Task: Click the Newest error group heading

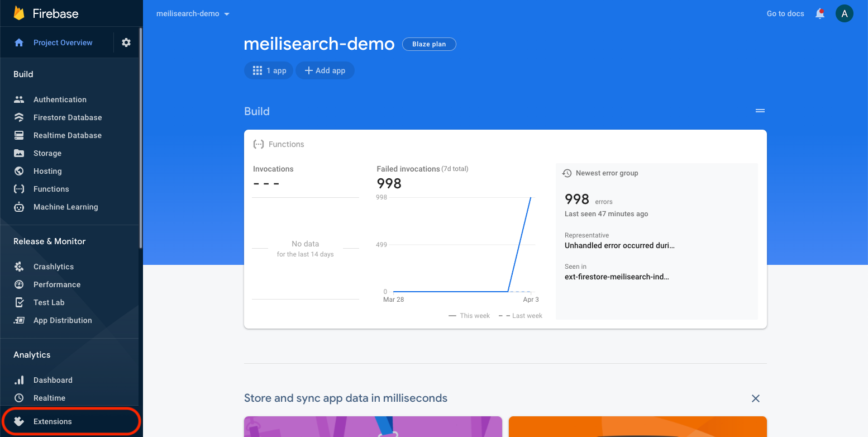Action: click(607, 173)
